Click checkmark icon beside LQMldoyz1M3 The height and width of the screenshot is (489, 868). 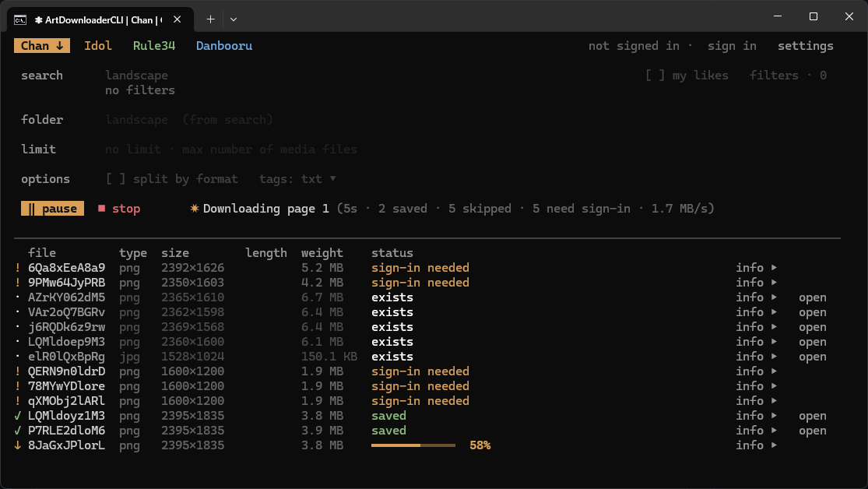coord(18,416)
